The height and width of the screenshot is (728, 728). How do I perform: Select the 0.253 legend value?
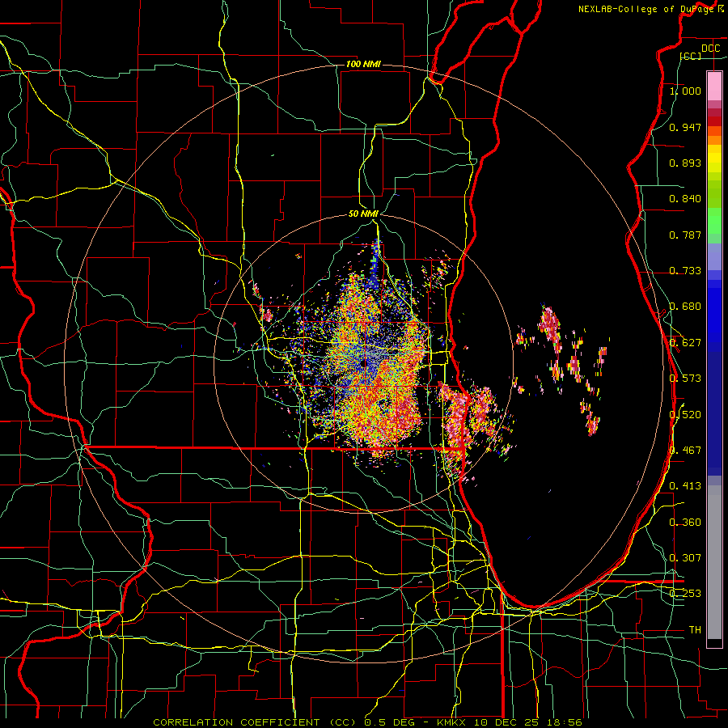685,594
